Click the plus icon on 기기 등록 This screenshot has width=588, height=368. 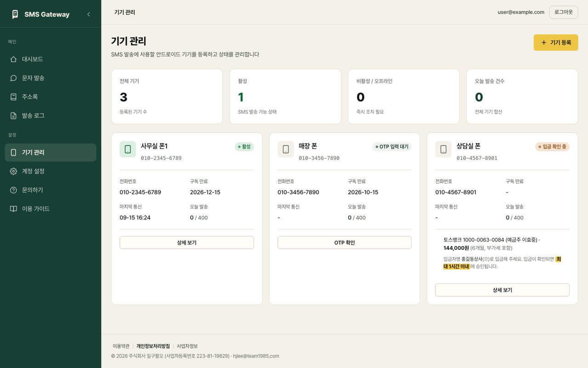tap(544, 42)
